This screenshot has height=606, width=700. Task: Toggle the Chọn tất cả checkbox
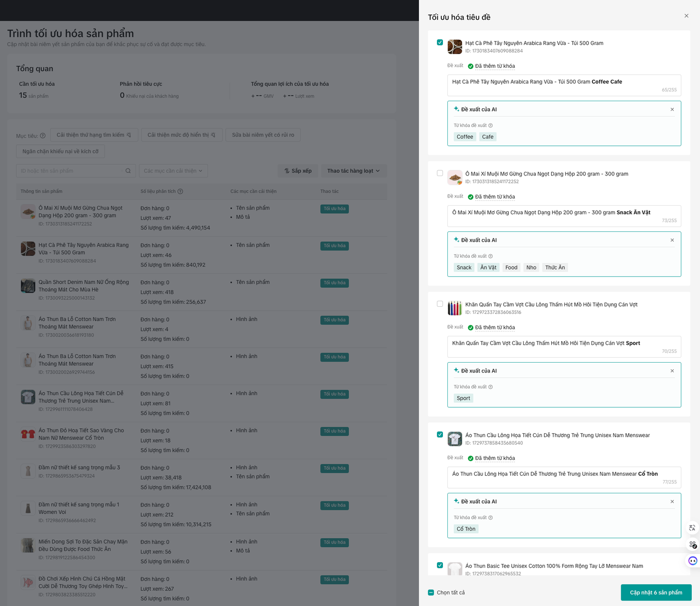pyautogui.click(x=431, y=592)
